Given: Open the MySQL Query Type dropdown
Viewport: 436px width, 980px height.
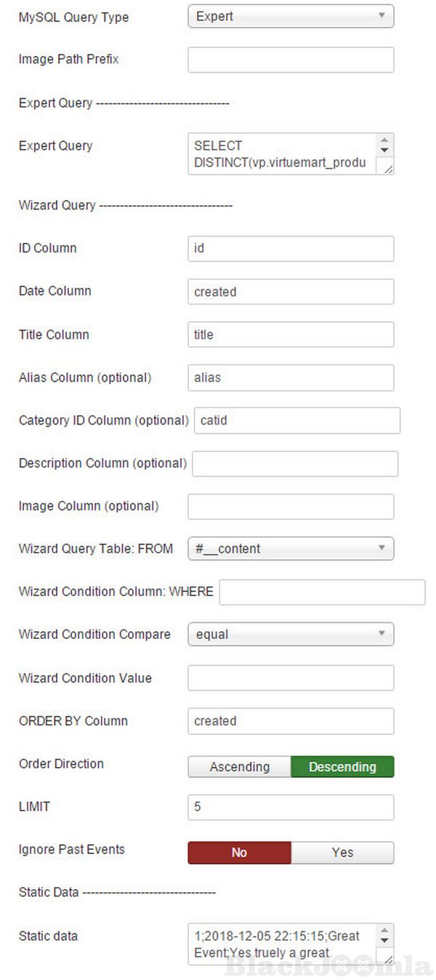Looking at the screenshot, I should pos(291,16).
